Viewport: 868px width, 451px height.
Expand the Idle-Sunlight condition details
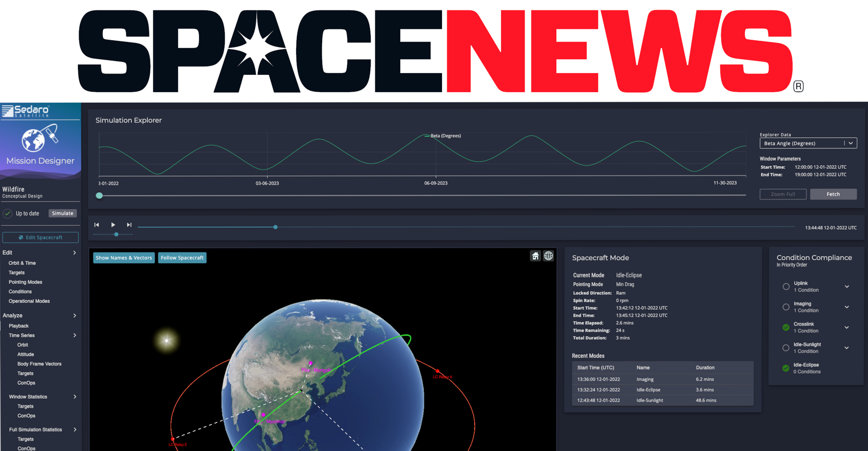click(847, 348)
